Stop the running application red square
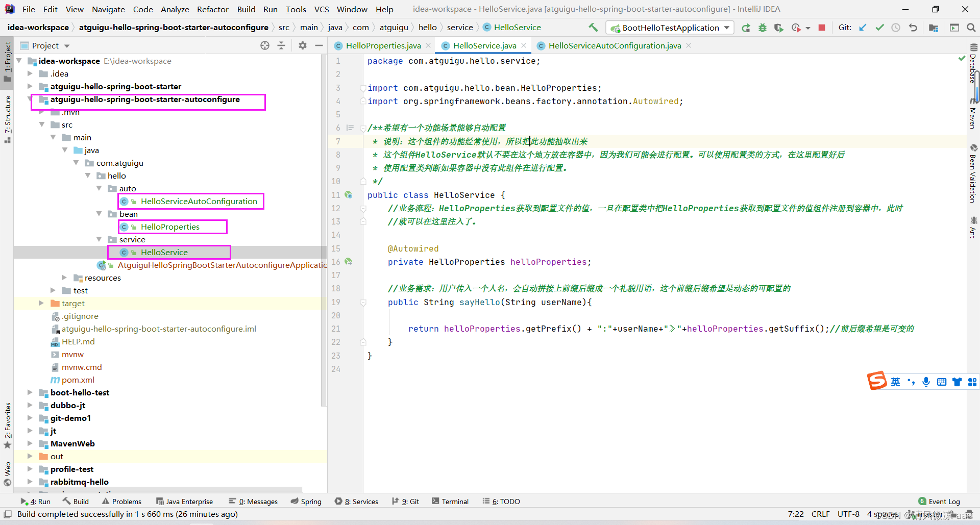This screenshot has width=980, height=525. click(x=822, y=28)
